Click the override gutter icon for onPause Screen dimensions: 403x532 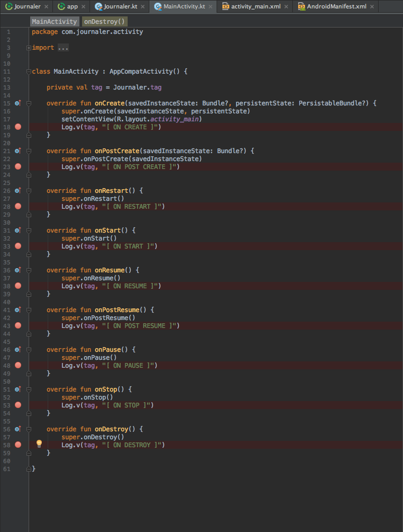point(17,350)
